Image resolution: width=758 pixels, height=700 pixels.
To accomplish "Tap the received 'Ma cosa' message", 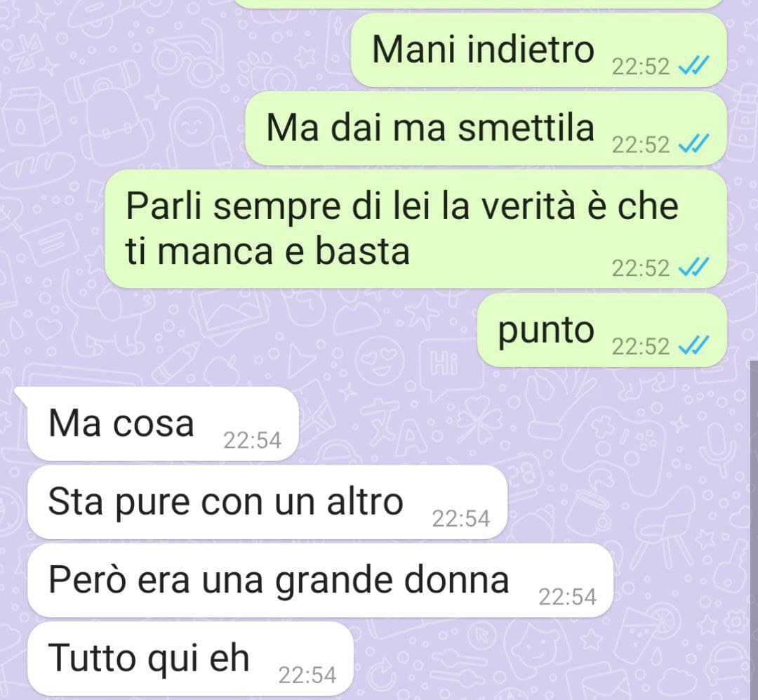I will pyautogui.click(x=163, y=424).
